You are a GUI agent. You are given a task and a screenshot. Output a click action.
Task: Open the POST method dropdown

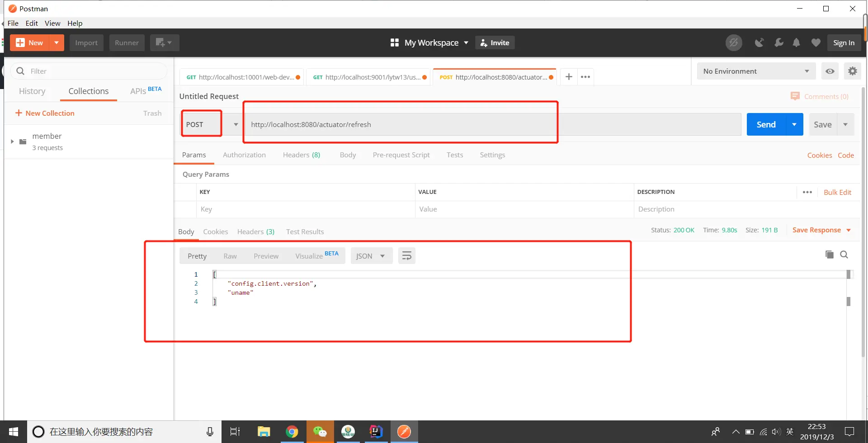coord(236,124)
